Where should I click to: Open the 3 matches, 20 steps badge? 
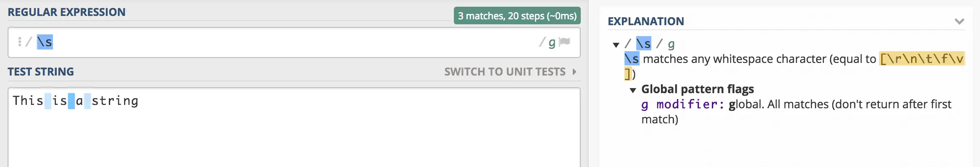[517, 16]
